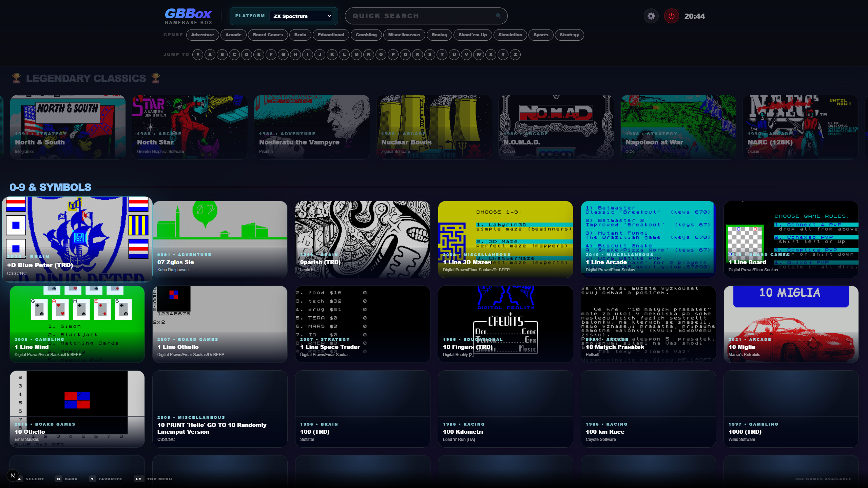The width and height of the screenshot is (868, 488).
Task: Select the Educational genre chip
Action: point(331,35)
